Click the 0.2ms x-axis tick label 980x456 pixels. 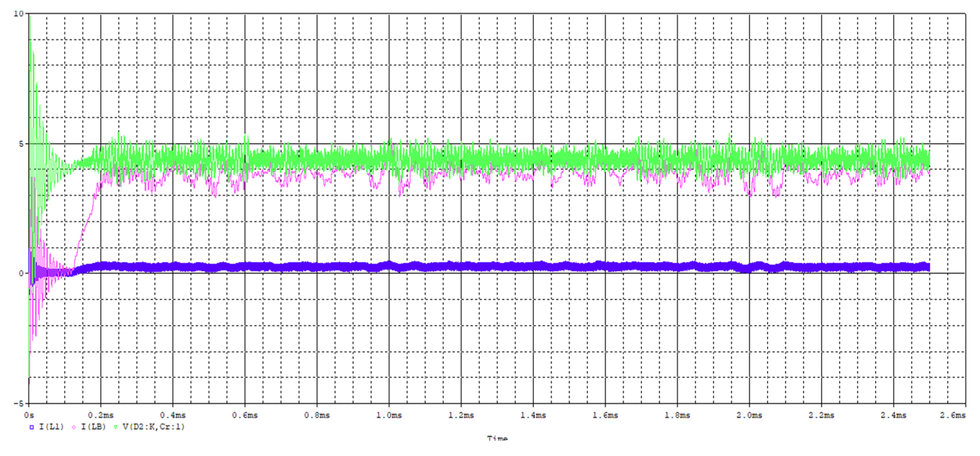101,415
